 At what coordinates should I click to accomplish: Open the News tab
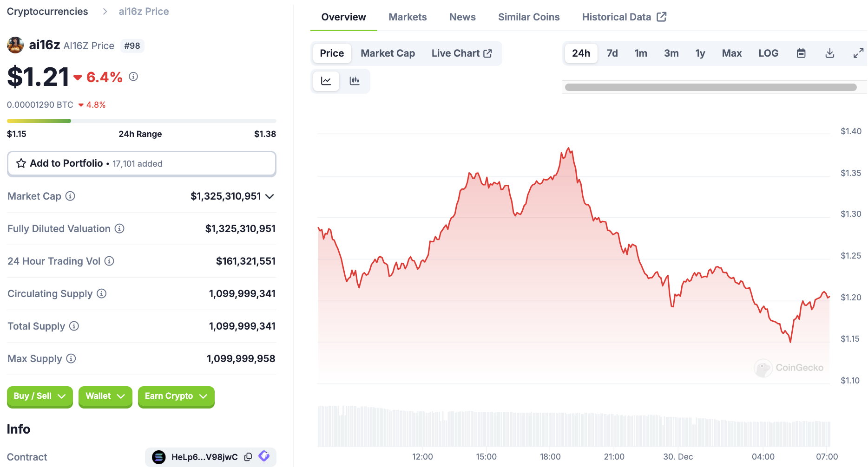coord(462,17)
